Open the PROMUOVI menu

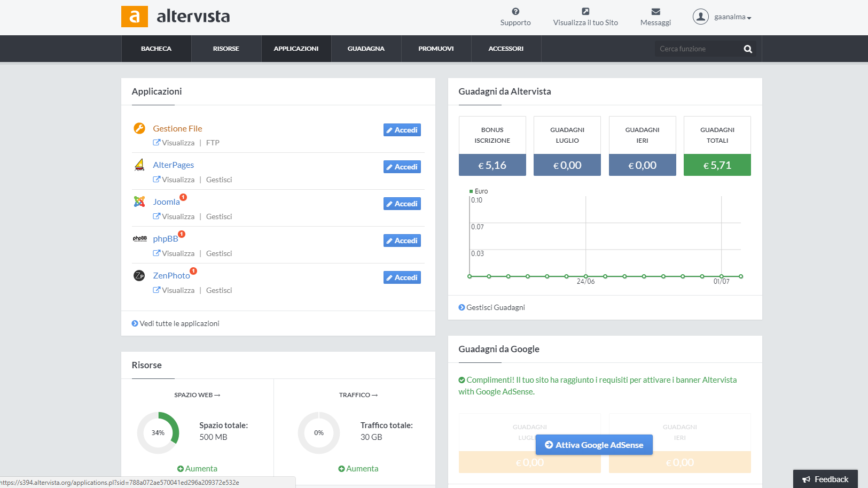(x=436, y=49)
